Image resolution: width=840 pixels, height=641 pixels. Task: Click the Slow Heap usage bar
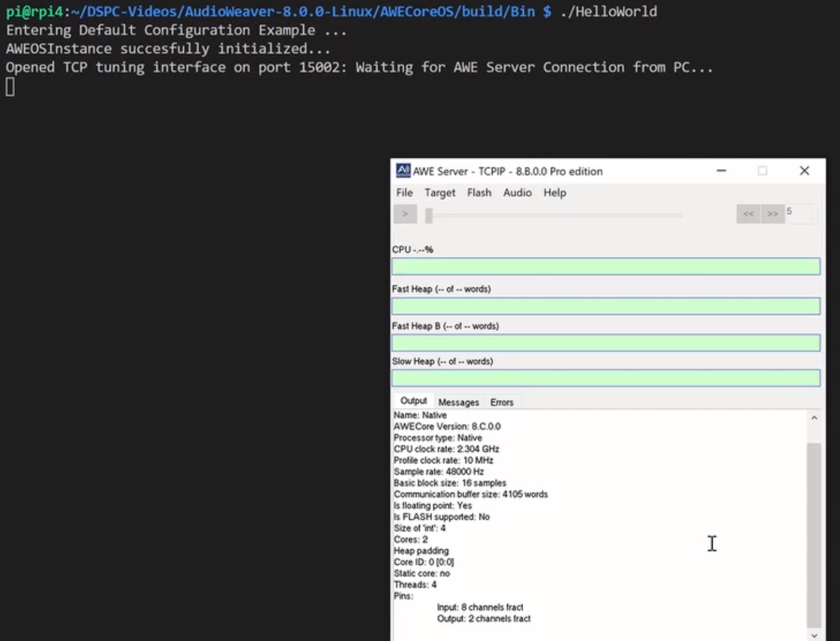point(605,378)
